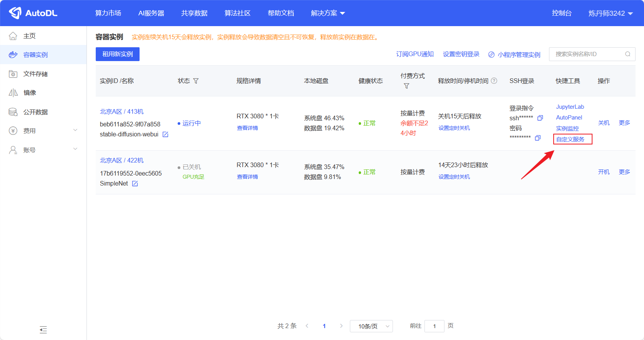The image size is (644, 340).
Task: Go to next page arrow
Action: 341,326
